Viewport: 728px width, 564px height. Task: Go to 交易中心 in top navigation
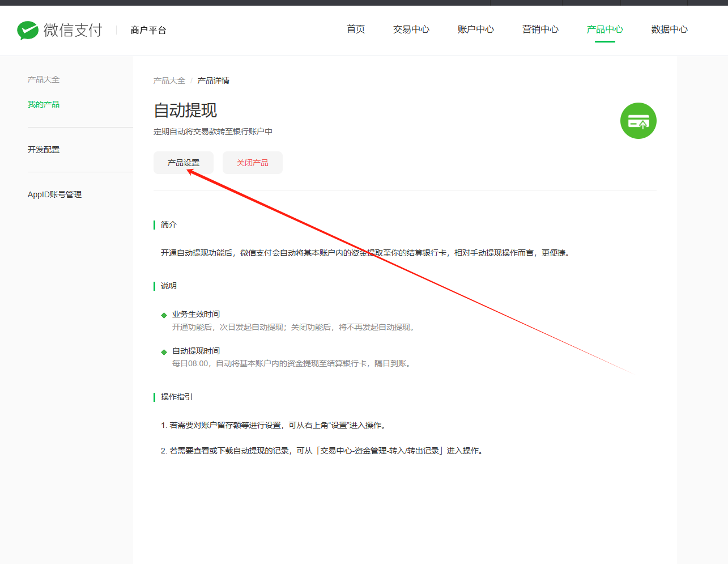pyautogui.click(x=411, y=29)
